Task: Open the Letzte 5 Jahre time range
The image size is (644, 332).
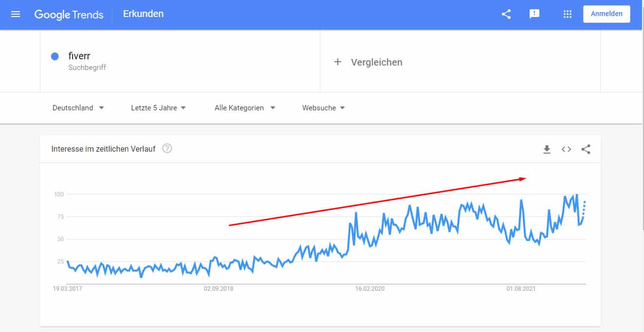Action: click(x=158, y=108)
